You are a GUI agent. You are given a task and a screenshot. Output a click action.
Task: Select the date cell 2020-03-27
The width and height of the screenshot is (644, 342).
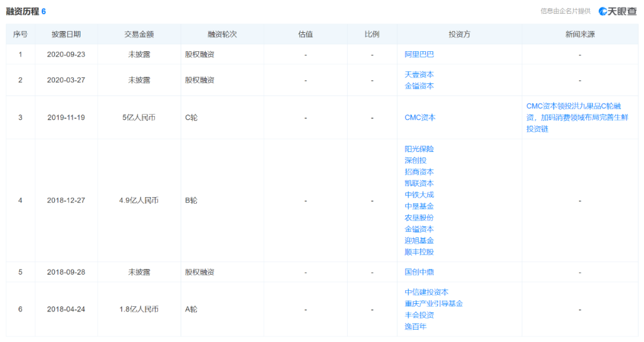tap(66, 80)
